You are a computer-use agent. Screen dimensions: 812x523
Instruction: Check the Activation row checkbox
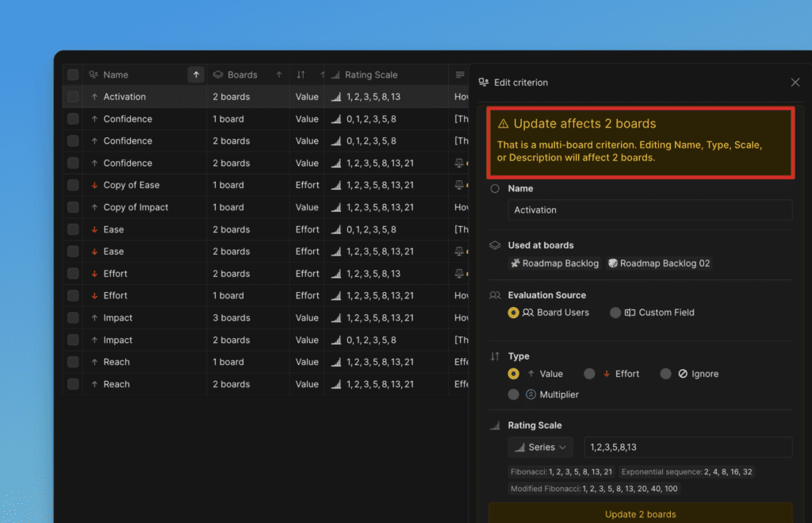tap(73, 97)
